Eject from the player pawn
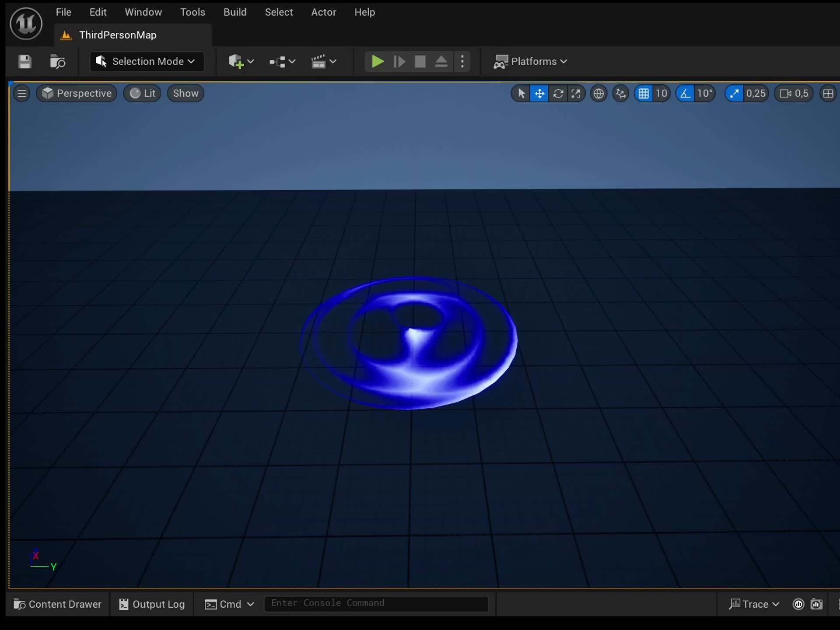This screenshot has height=630, width=840. click(x=441, y=62)
